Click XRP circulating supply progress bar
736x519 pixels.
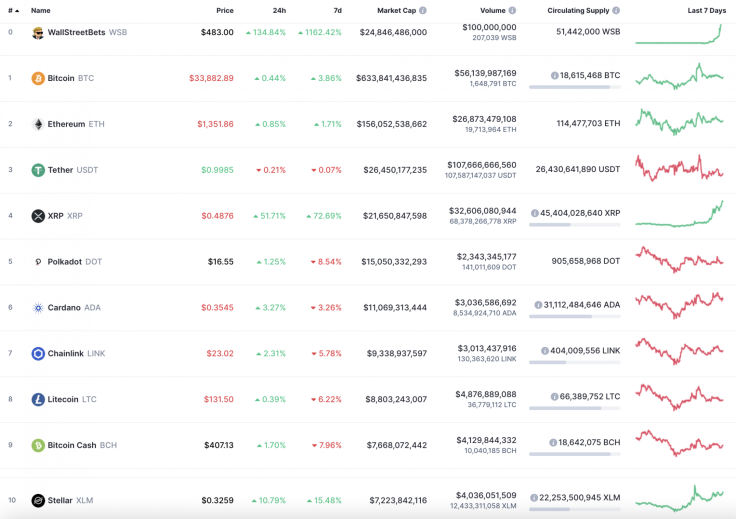pyautogui.click(x=575, y=225)
